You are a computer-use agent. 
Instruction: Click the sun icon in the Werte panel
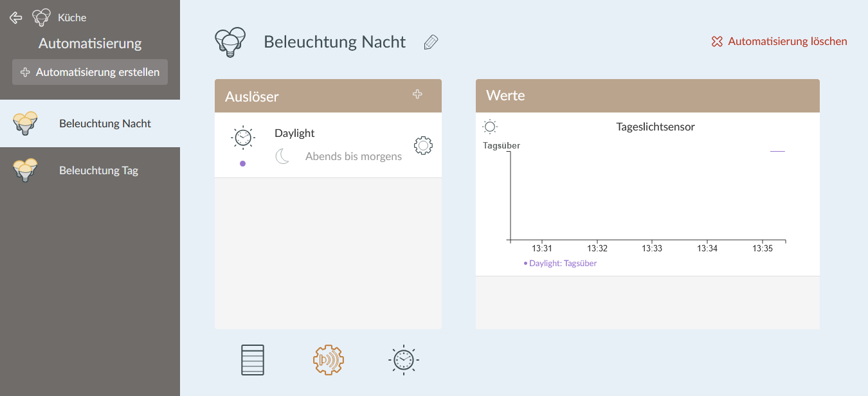(x=489, y=126)
